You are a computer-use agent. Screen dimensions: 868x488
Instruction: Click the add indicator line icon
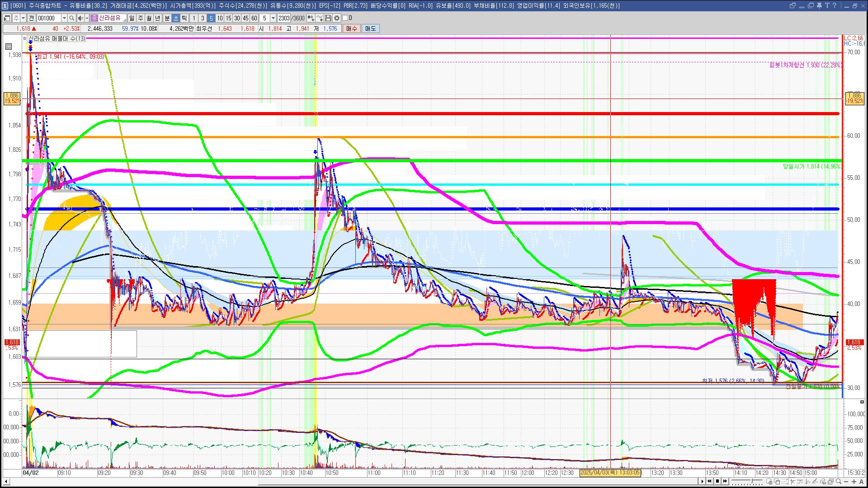pos(320,18)
